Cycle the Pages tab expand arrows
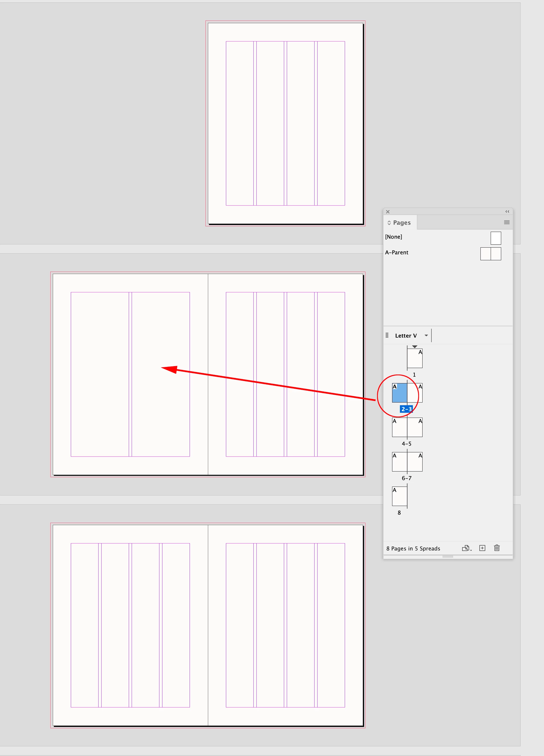The height and width of the screenshot is (756, 544). click(389, 223)
